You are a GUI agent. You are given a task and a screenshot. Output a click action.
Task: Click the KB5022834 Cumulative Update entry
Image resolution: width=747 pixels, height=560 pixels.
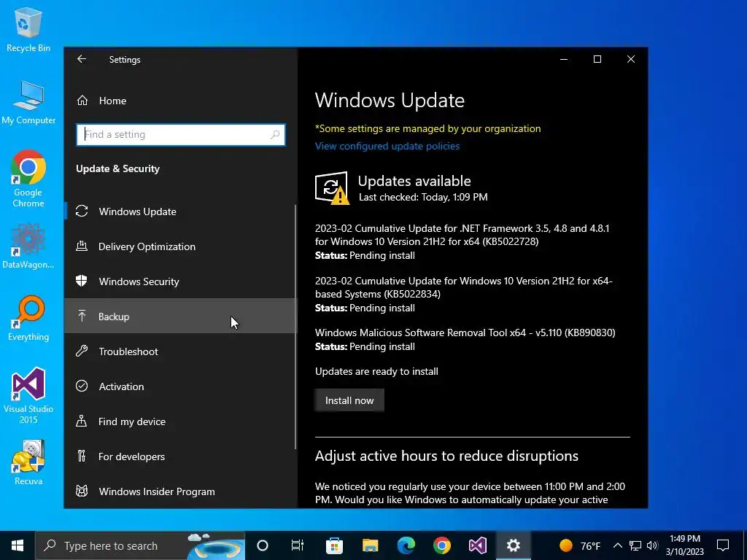(x=463, y=294)
